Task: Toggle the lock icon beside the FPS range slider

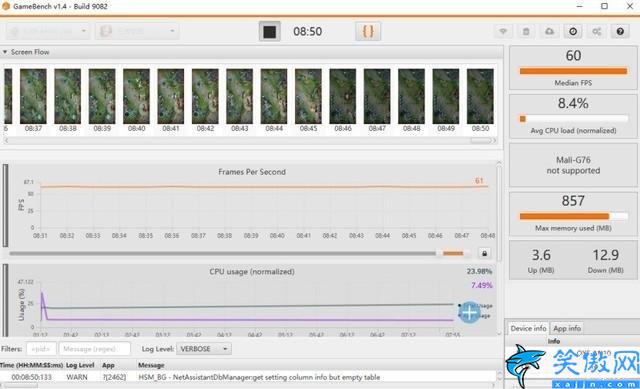Action: click(484, 253)
